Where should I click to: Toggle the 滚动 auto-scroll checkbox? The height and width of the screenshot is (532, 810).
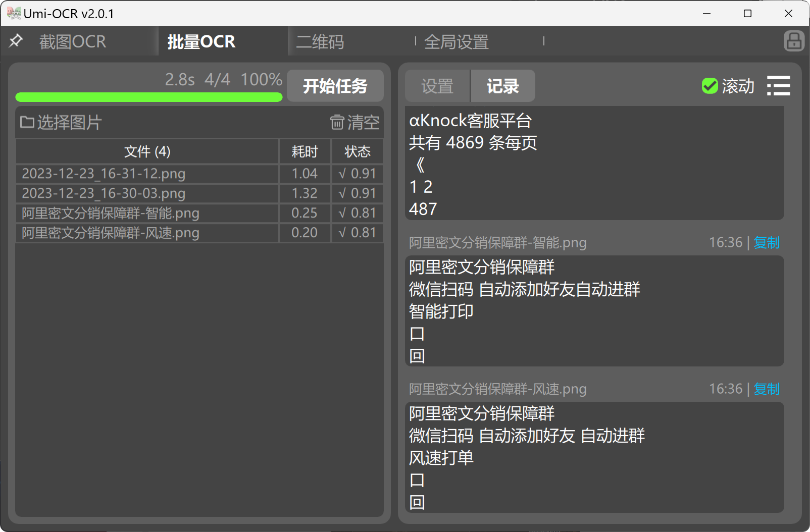[x=710, y=86]
